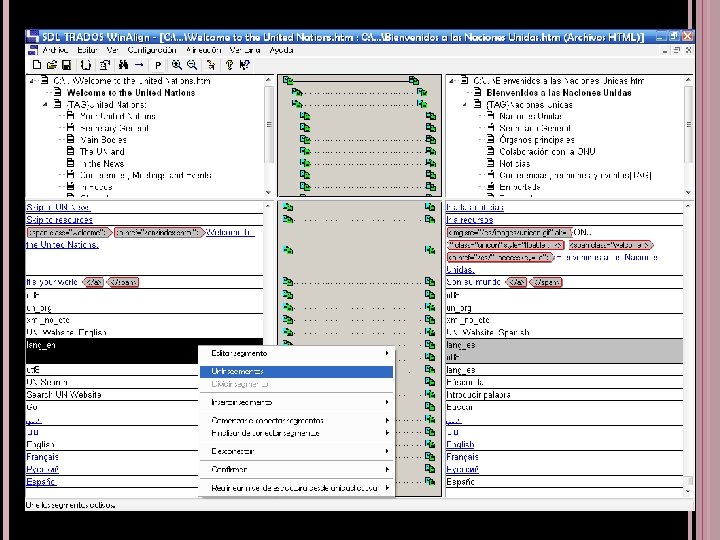Click the English link in target pane

460,444
